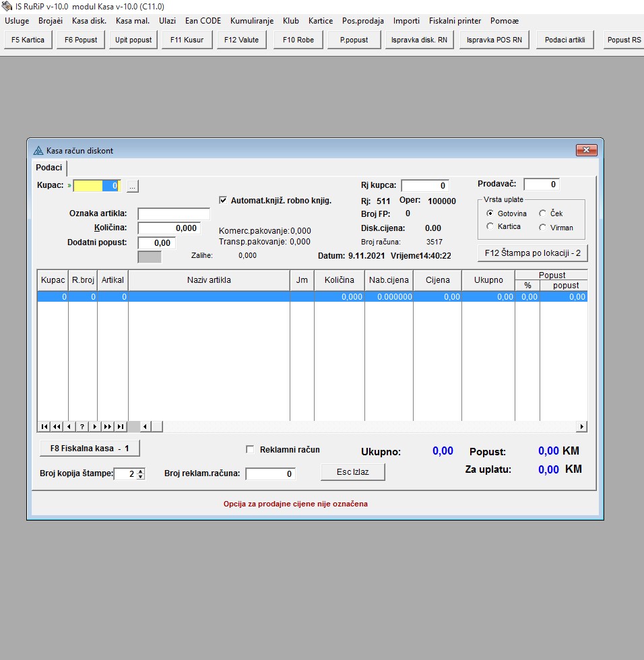Click the gray color box below Dodatni popust

pyautogui.click(x=150, y=257)
